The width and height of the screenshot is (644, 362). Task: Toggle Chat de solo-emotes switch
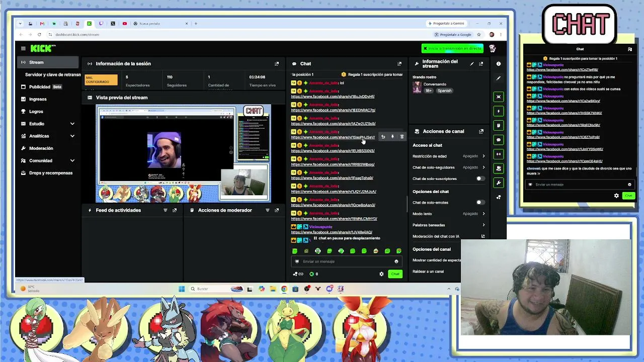[480, 203]
